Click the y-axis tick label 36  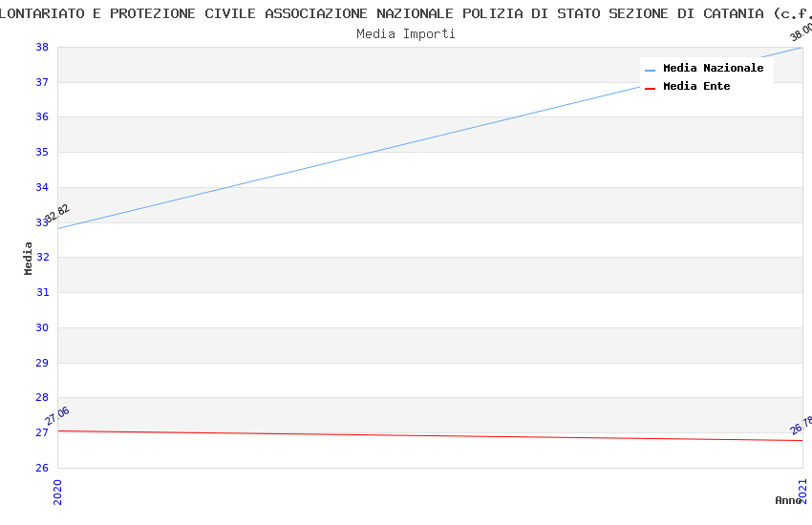pyautogui.click(x=42, y=116)
